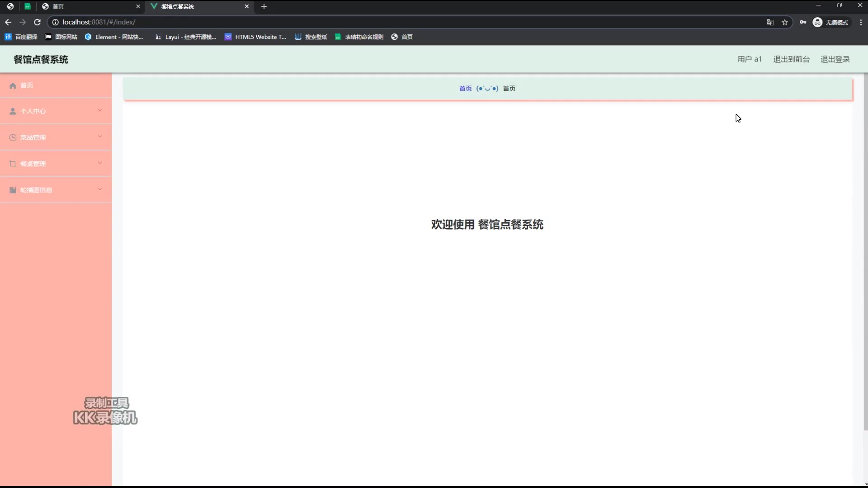This screenshot has width=868, height=488.
Task: Click the clock icon beside 菜品管理
Action: tap(13, 138)
